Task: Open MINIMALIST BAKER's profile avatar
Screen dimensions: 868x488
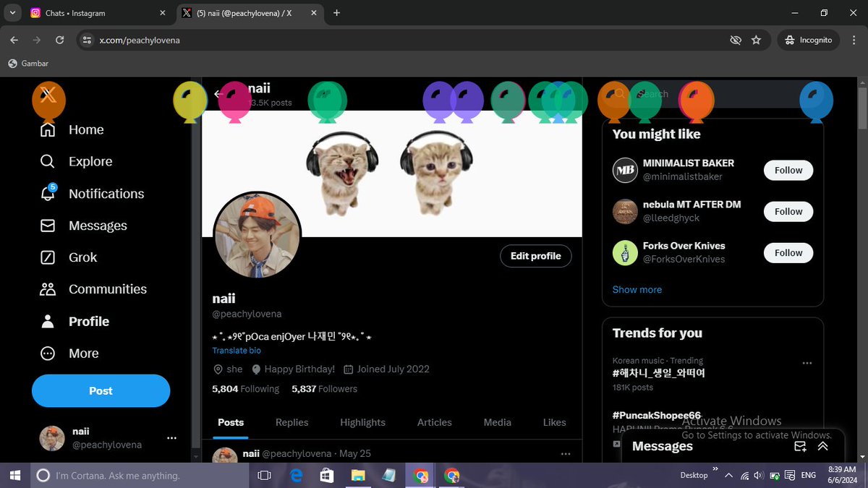Action: point(625,171)
